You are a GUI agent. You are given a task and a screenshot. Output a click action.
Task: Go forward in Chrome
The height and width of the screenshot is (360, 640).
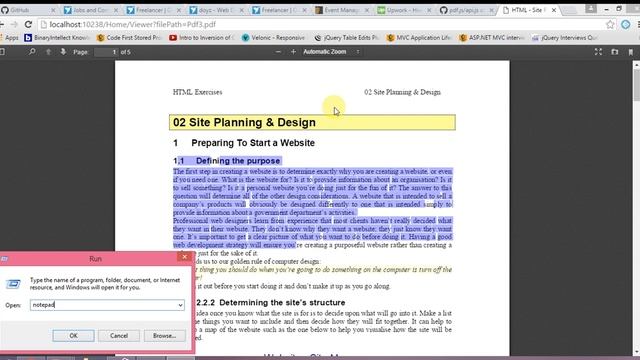click(x=14, y=24)
